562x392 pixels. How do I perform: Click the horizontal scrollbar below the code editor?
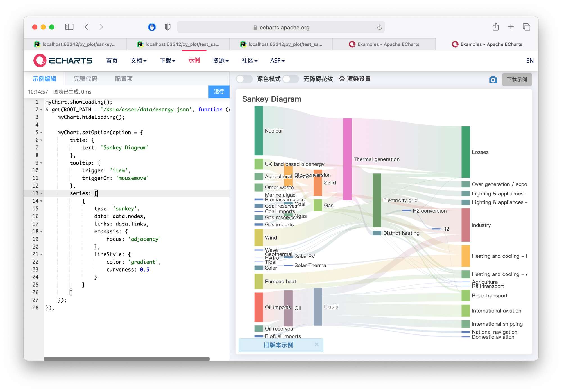pos(126,359)
